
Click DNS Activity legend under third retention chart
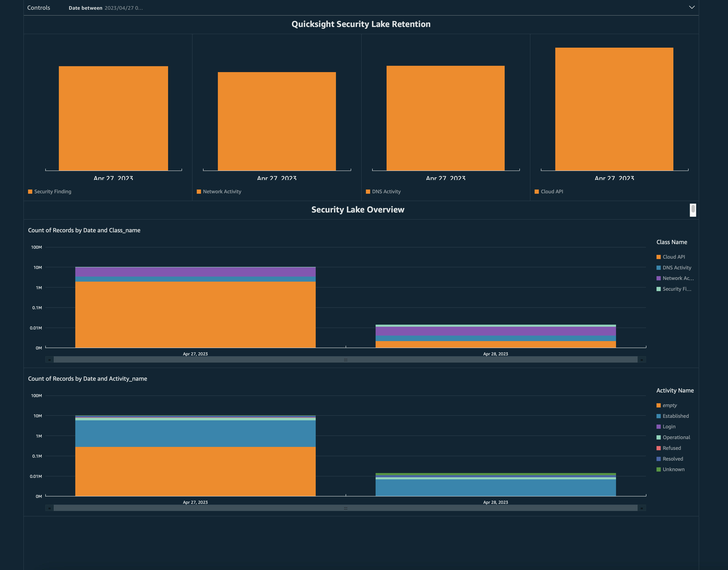(383, 192)
